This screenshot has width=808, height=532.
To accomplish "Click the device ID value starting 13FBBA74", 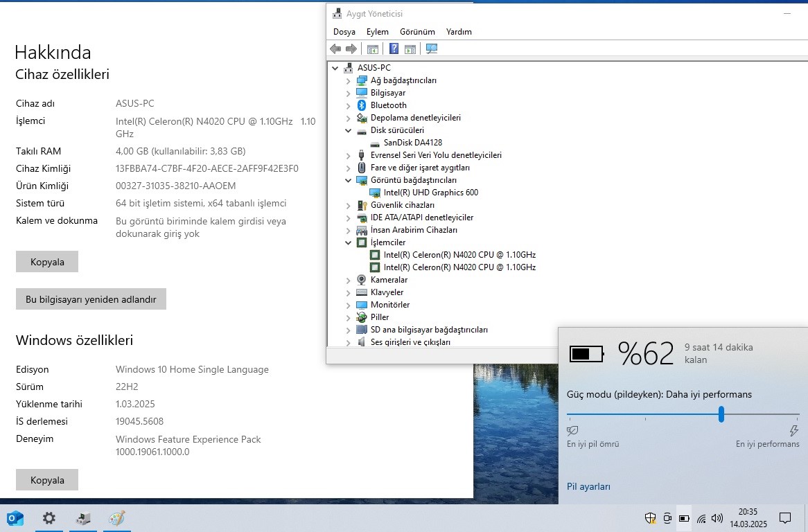I will pos(207,168).
